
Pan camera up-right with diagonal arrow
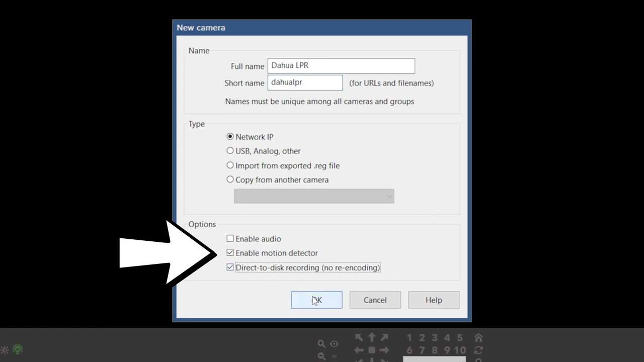[x=384, y=338]
